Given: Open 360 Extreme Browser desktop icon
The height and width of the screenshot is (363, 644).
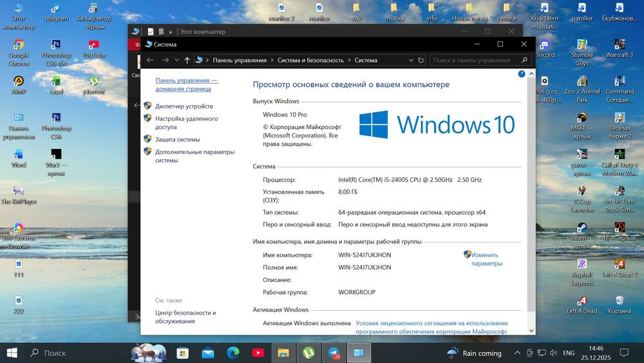Looking at the screenshot, I should pos(19,236).
